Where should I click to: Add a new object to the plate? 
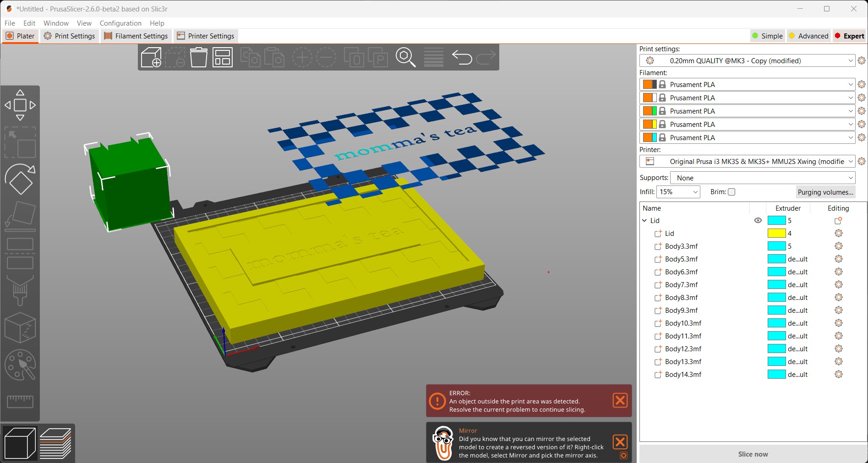pyautogui.click(x=151, y=57)
